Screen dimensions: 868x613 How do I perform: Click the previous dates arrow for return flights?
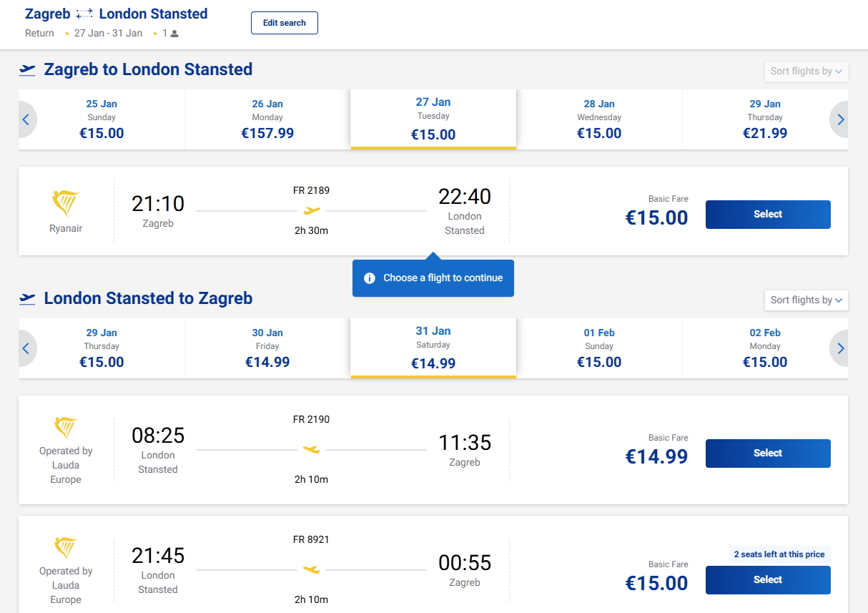click(26, 349)
